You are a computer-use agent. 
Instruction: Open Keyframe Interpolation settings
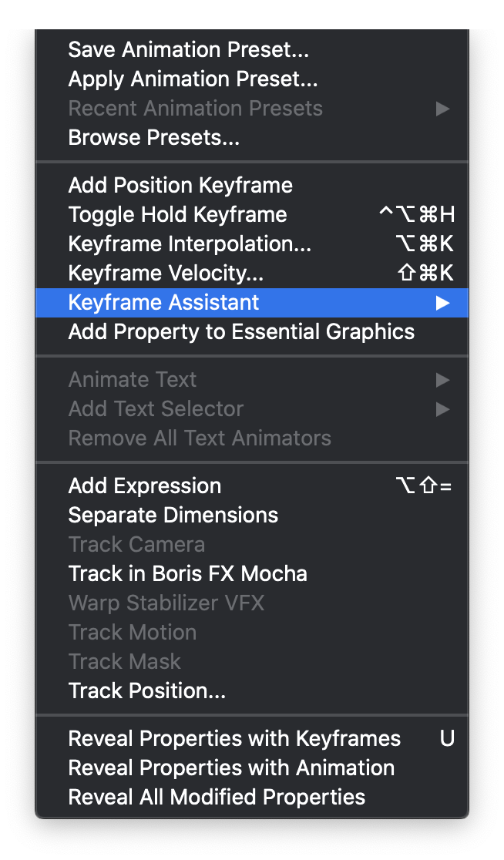[190, 244]
